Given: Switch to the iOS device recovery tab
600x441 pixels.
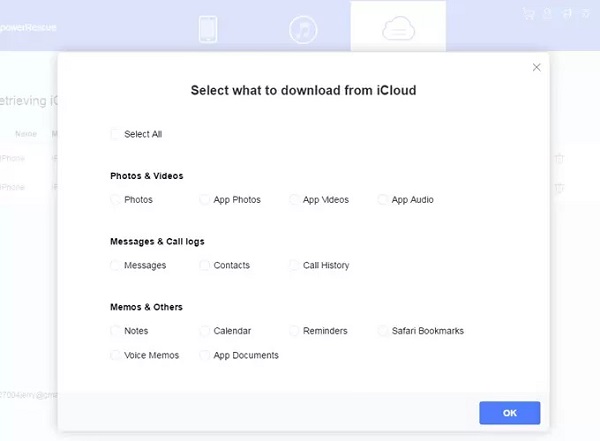Looking at the screenshot, I should coord(208,29).
